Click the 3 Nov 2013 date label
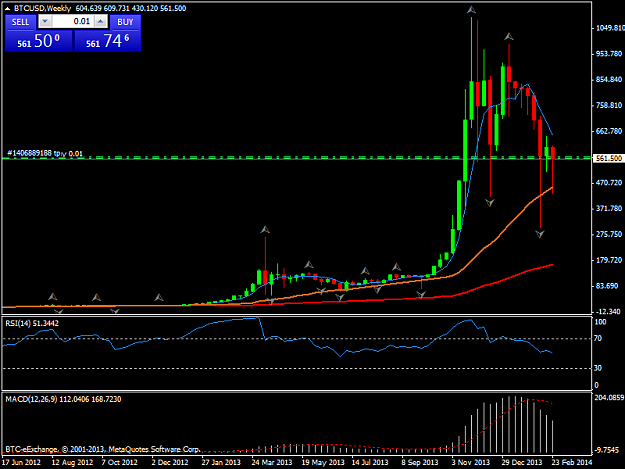This screenshot has height=469, width=625. click(471, 462)
